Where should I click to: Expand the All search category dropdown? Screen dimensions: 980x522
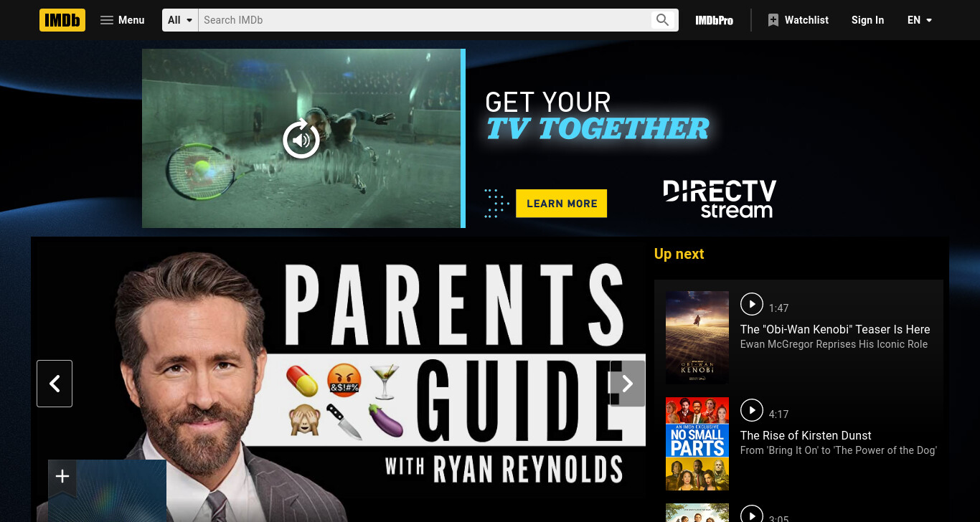(x=180, y=20)
